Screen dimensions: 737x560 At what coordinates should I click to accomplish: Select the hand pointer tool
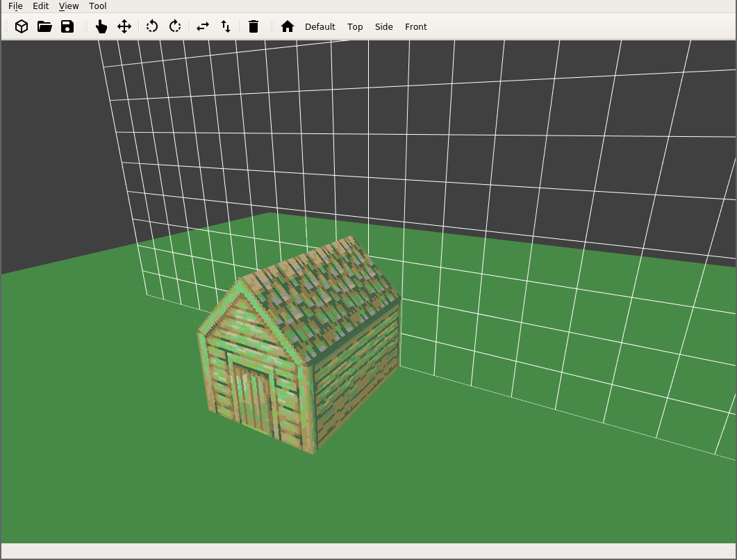[101, 26]
